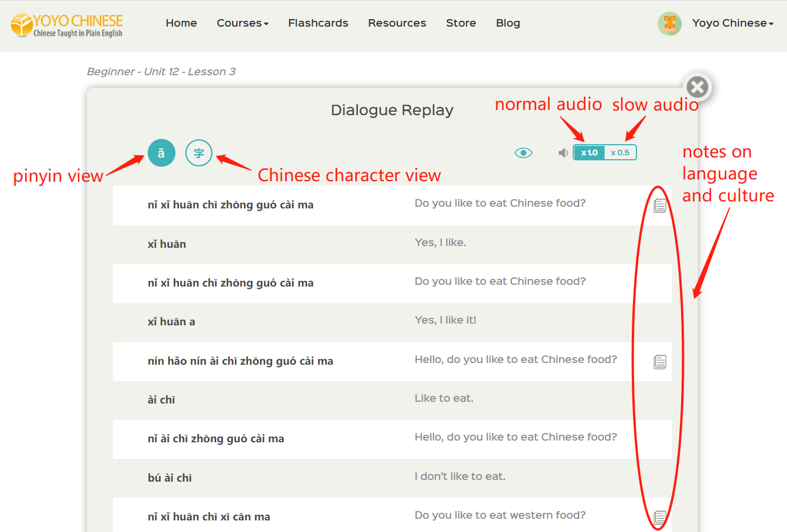Open the Flashcards page
787x532 pixels.
[318, 23]
